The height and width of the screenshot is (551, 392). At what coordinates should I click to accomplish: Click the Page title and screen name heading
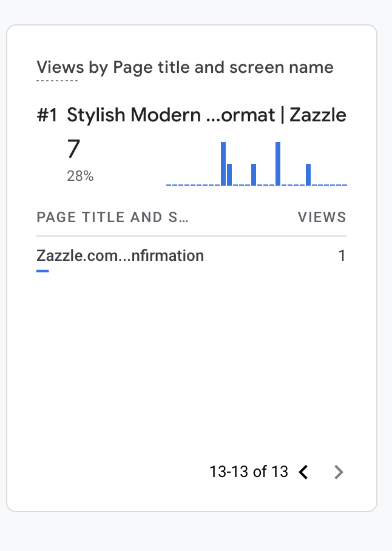pos(223,67)
